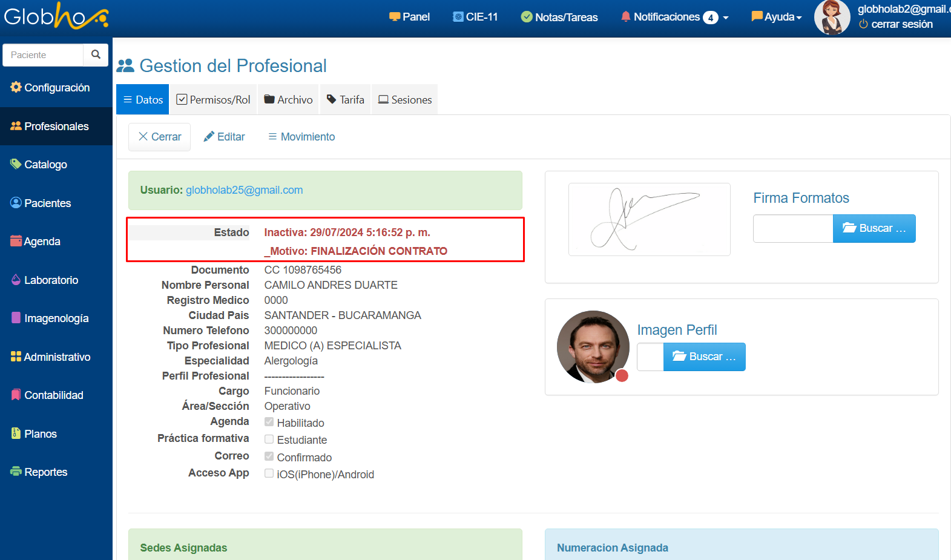
Task: Go to Agenda calendar in sidebar
Action: coord(36,242)
